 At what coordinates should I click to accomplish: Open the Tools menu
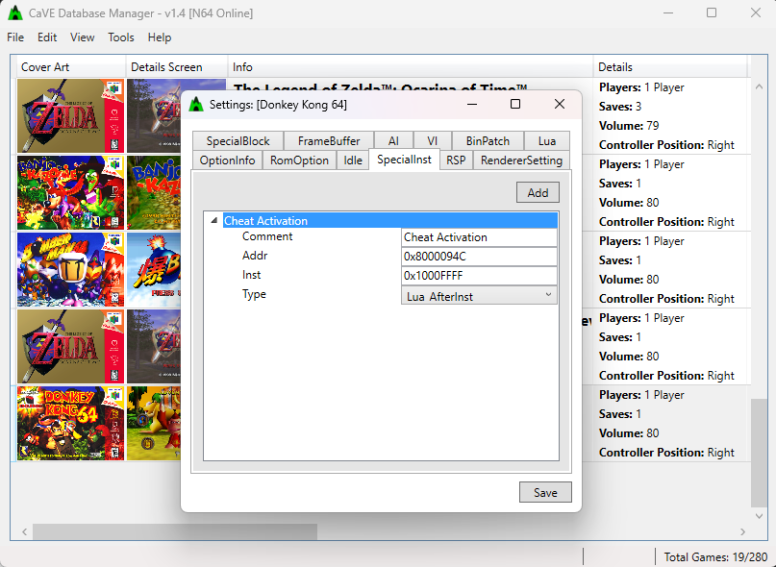(x=121, y=38)
